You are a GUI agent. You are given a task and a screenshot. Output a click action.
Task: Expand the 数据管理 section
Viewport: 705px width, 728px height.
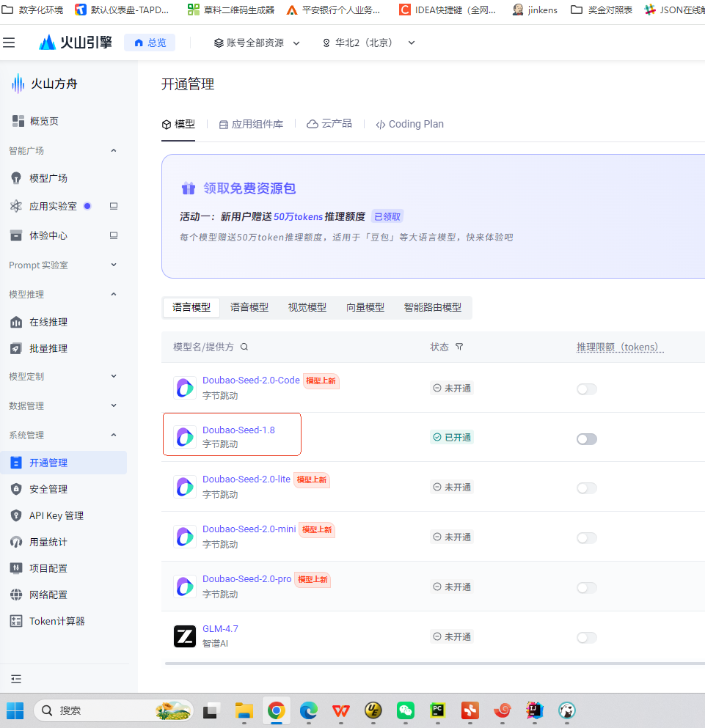[114, 405]
